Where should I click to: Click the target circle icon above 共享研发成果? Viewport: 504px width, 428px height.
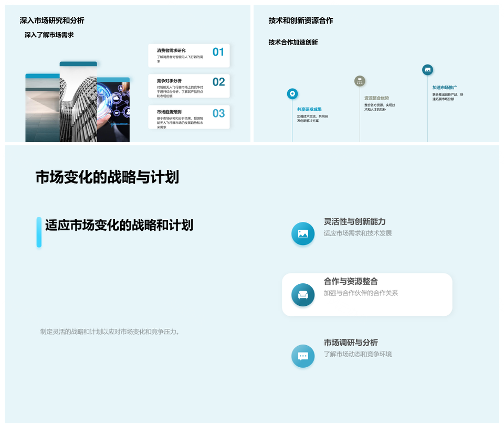coord(292,94)
